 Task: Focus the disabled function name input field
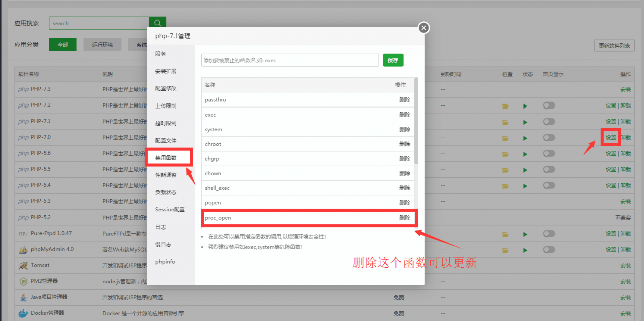click(290, 60)
